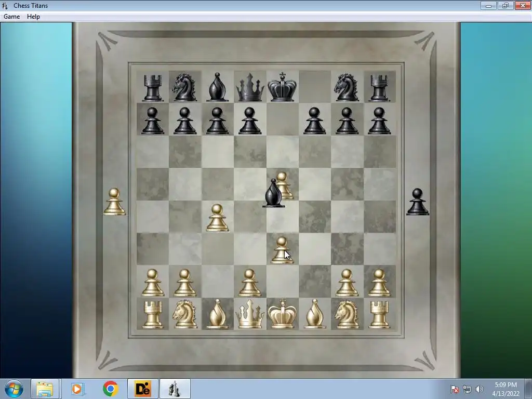The width and height of the screenshot is (532, 399).
Task: Open the Windows Start menu
Action: (14, 389)
